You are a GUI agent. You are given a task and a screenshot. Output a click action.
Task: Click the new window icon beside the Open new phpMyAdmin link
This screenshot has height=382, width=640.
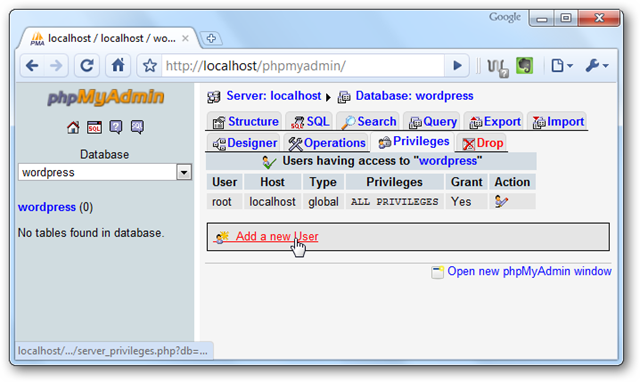(x=437, y=272)
